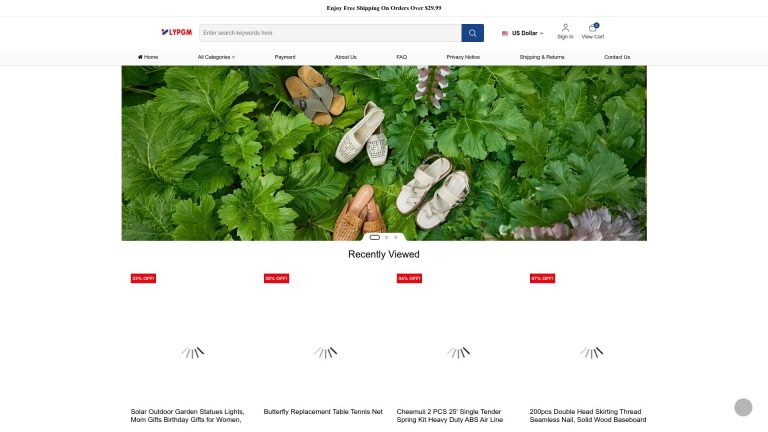768x432 pixels.
Task: Click the sandals hero banner image
Action: coord(384,152)
